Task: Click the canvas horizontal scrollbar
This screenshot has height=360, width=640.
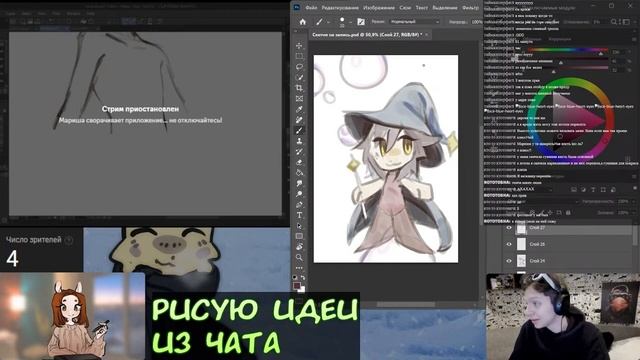Action: [406, 304]
